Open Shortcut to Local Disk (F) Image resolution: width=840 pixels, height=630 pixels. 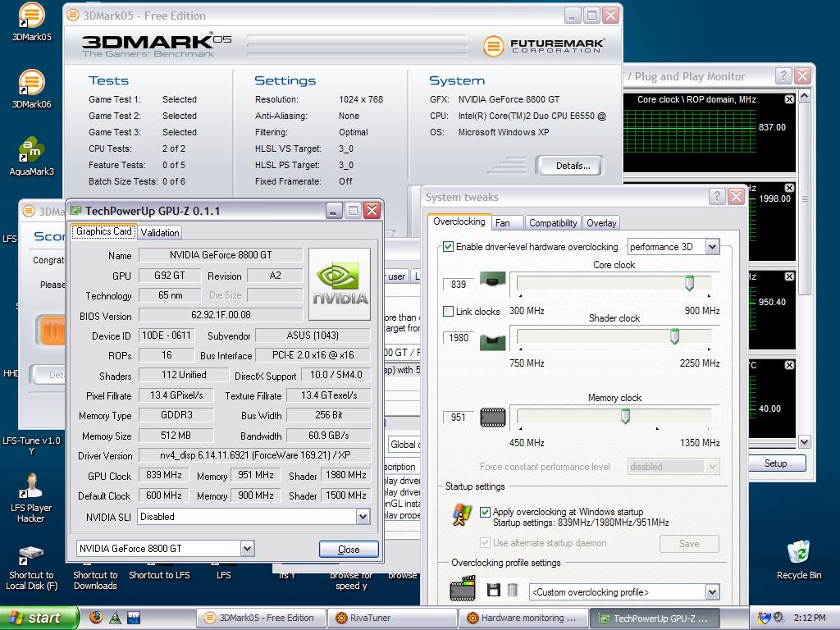coord(31,568)
